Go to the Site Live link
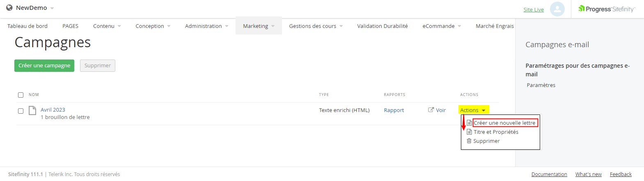This screenshot has height=181, width=644. pos(533,9)
